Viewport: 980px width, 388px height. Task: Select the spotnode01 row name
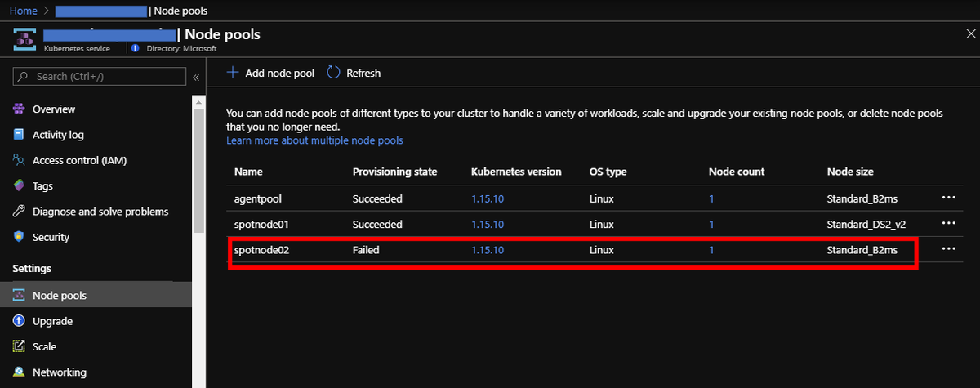pyautogui.click(x=261, y=224)
